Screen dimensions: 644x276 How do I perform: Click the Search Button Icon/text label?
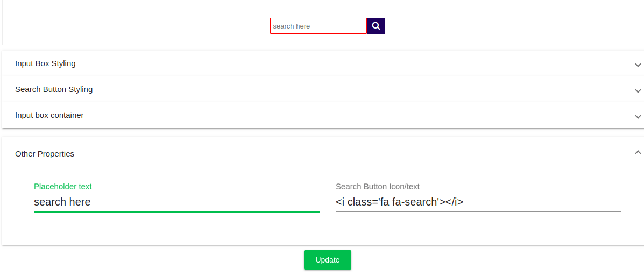[x=377, y=187]
